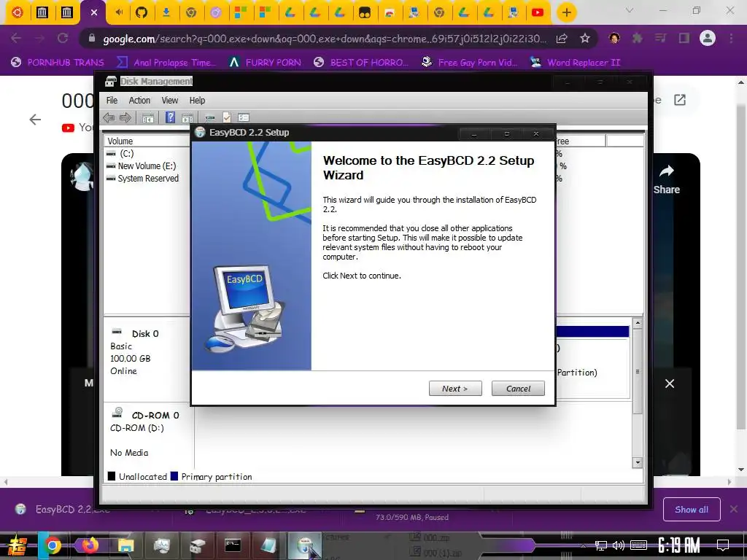This screenshot has width=747, height=560.
Task: Open Chrome from the taskbar
Action: tap(53, 545)
